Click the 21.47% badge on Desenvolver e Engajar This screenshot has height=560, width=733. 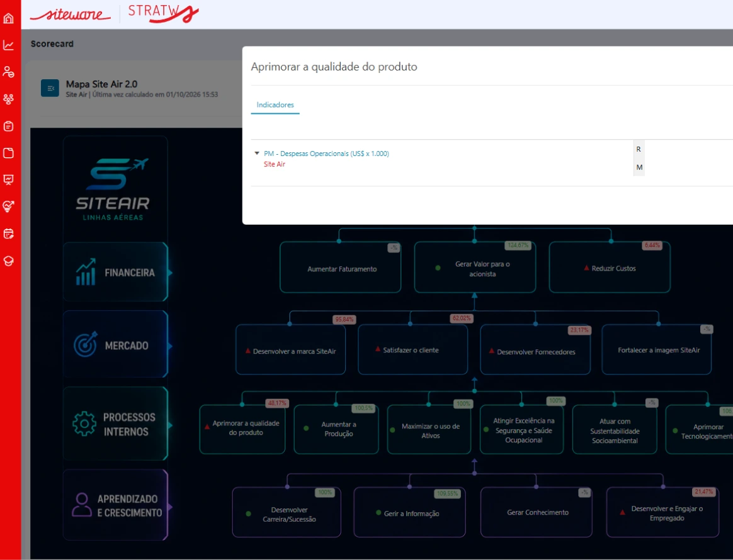click(704, 492)
